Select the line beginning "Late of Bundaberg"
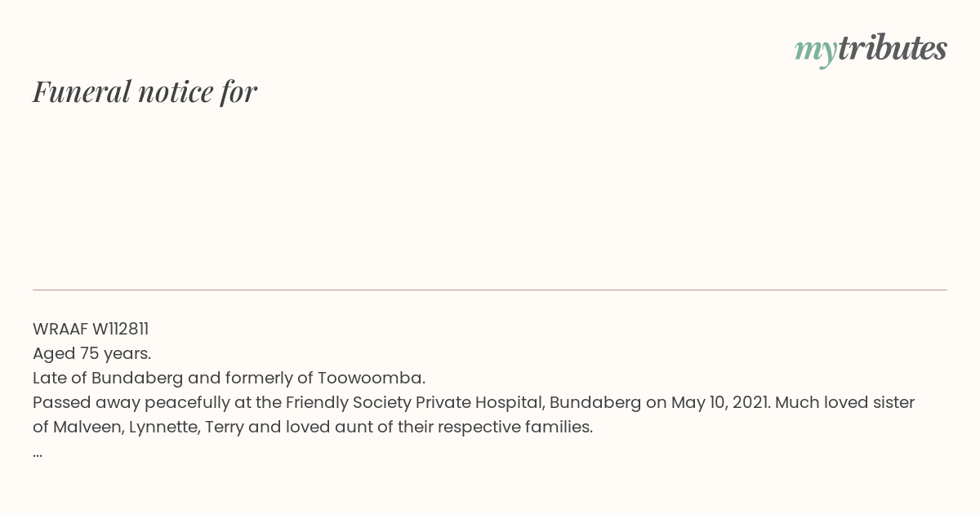 (x=229, y=378)
